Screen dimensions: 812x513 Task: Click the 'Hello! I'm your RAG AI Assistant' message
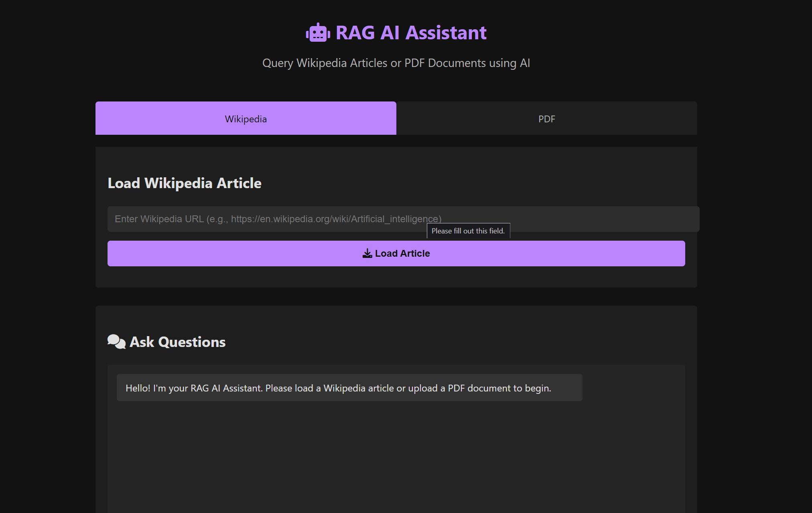349,387
